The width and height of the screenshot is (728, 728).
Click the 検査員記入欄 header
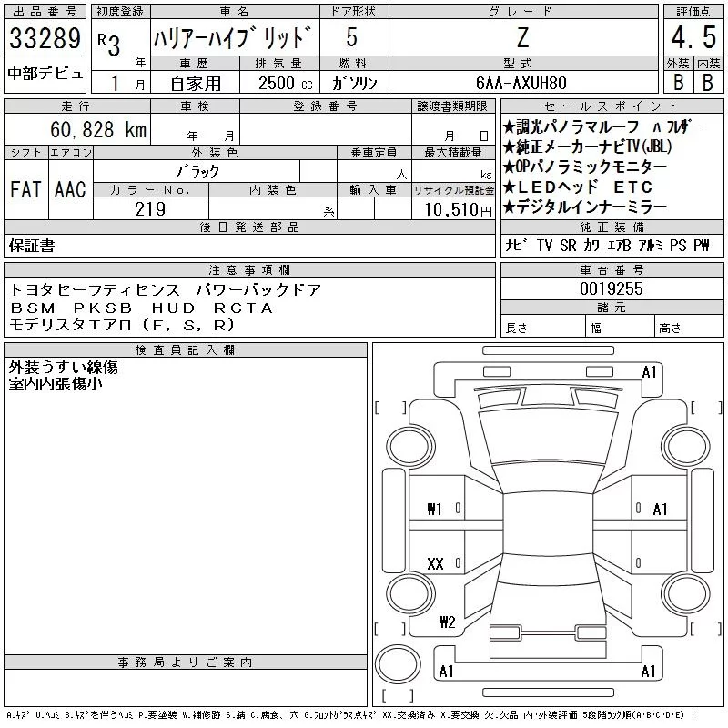click(186, 349)
